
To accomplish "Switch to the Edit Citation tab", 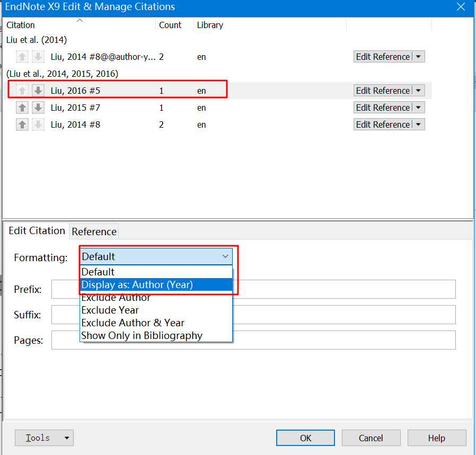I will click(x=37, y=230).
